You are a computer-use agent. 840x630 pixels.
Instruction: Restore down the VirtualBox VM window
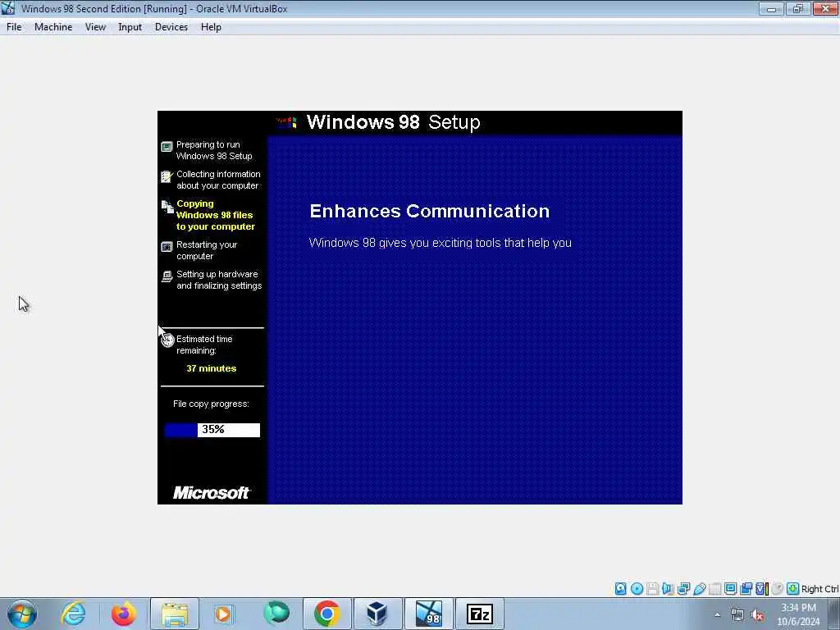coord(797,8)
